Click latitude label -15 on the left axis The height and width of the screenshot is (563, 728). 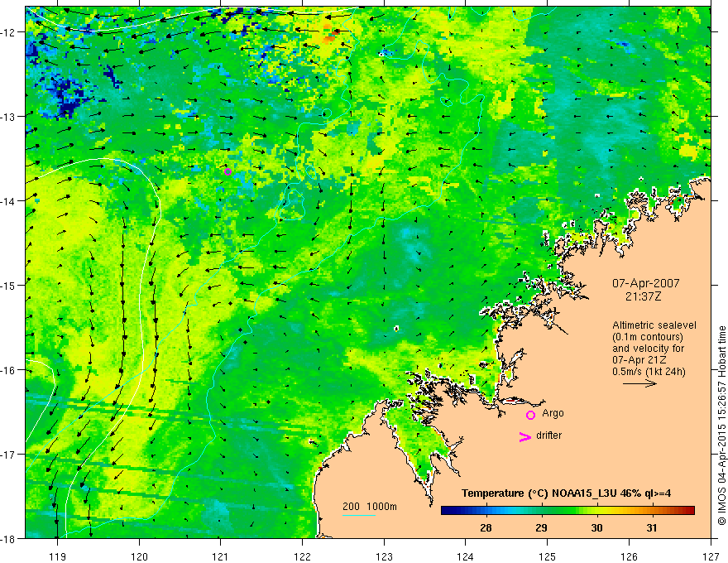pyautogui.click(x=9, y=285)
